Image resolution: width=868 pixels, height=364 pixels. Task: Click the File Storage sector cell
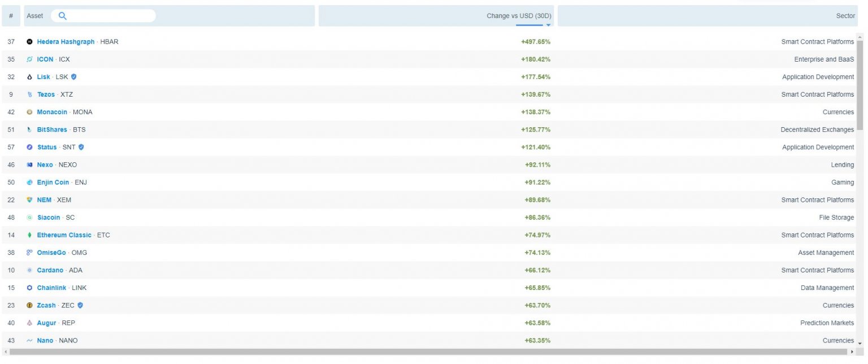[836, 217]
